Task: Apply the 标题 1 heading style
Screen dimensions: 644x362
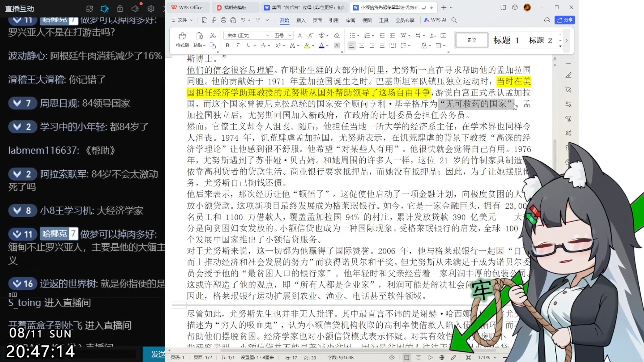Action: tap(506, 40)
